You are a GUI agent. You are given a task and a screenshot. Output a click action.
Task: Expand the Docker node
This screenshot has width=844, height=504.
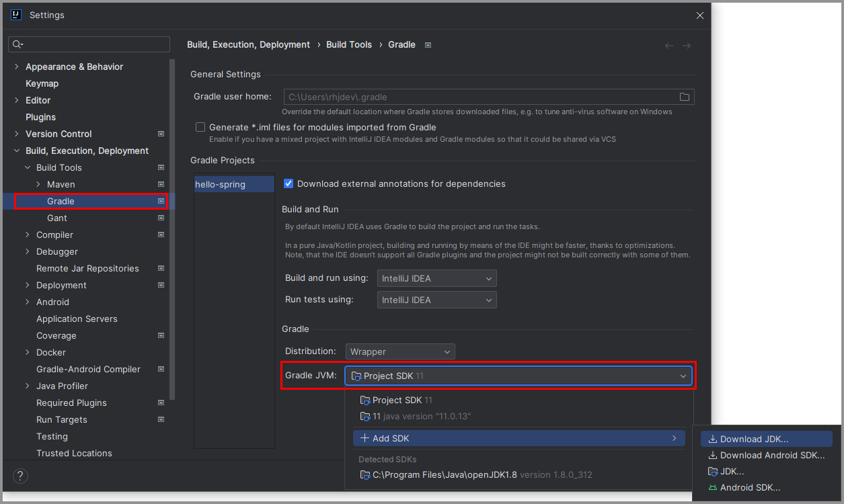(28, 352)
